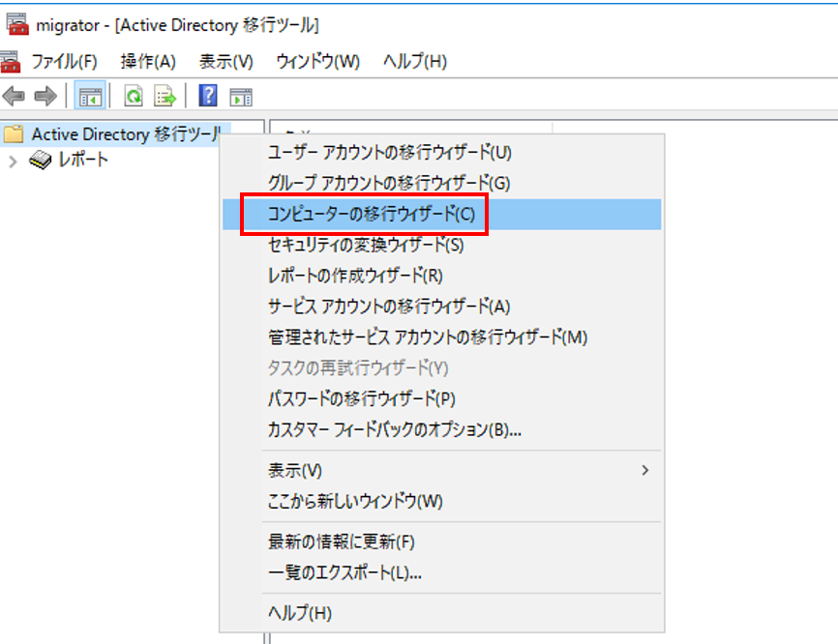Viewport: 838px width, 644px height.
Task: Click the Forward arrow toolbar icon
Action: pos(45,97)
